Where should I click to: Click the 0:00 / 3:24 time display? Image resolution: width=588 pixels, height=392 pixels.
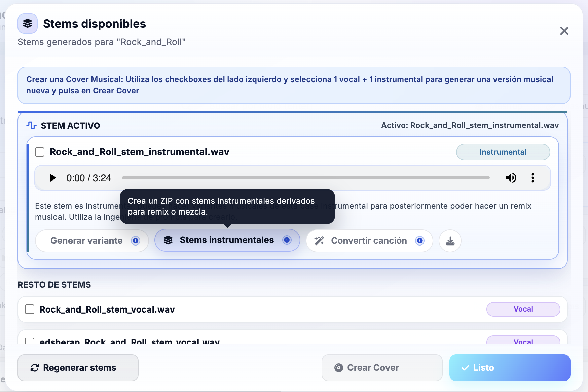[89, 178]
